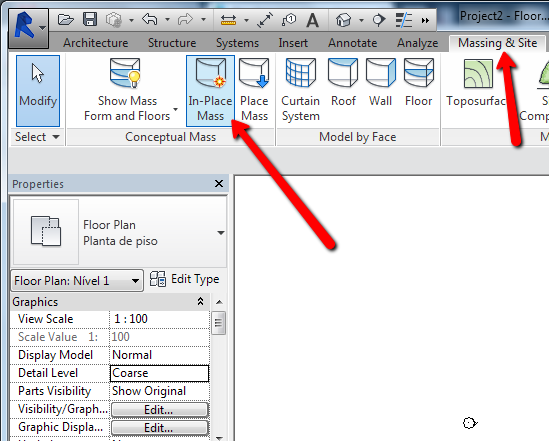Screen dimensions: 549x441
Task: Open the Sync dropdown arrow
Action: coord(131,20)
